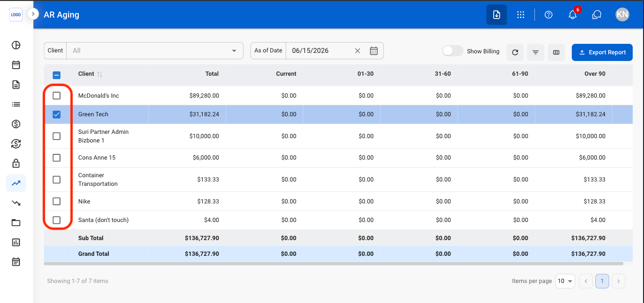644x303 pixels.
Task: Check the Santa (don't touch) checkbox
Action: [56, 220]
